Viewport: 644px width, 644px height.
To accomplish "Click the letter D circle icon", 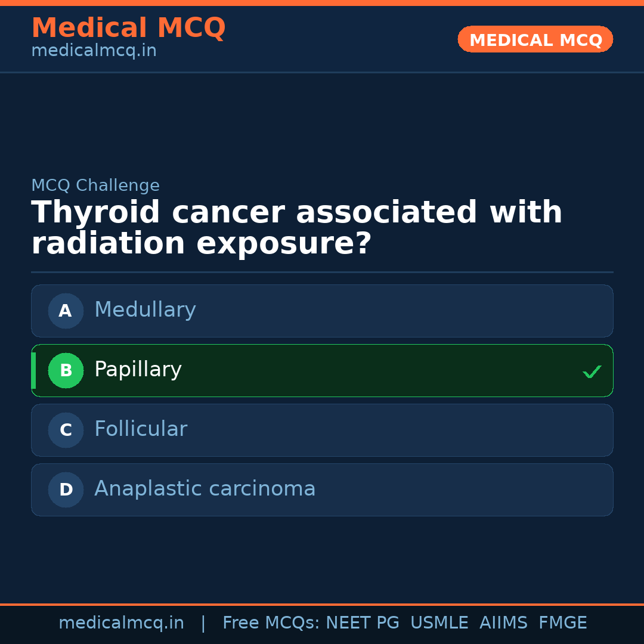I will click(66, 490).
